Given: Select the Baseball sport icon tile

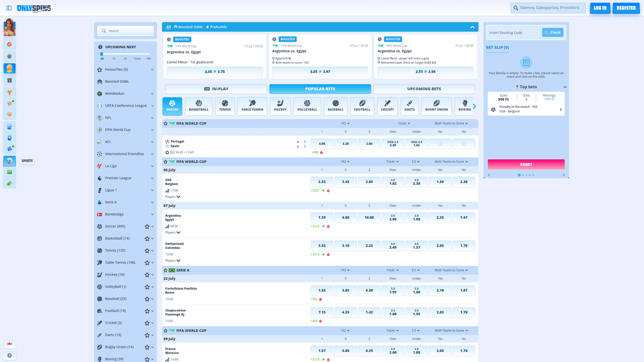Looking at the screenshot, I should pos(335,106).
